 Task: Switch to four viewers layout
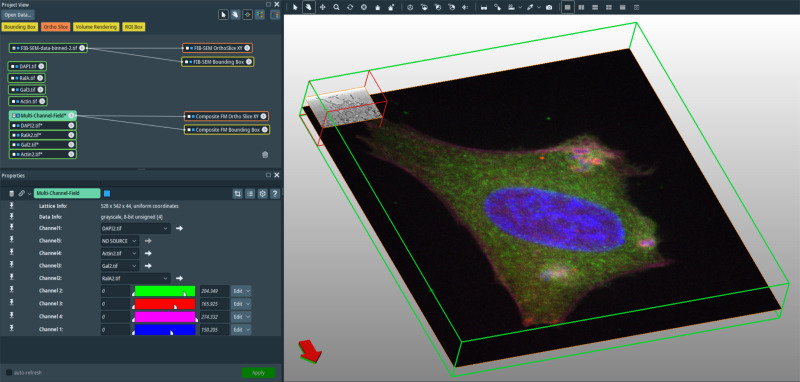coord(609,7)
